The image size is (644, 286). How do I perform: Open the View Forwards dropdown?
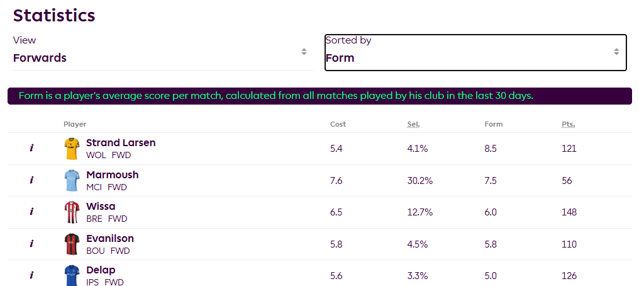(x=163, y=53)
